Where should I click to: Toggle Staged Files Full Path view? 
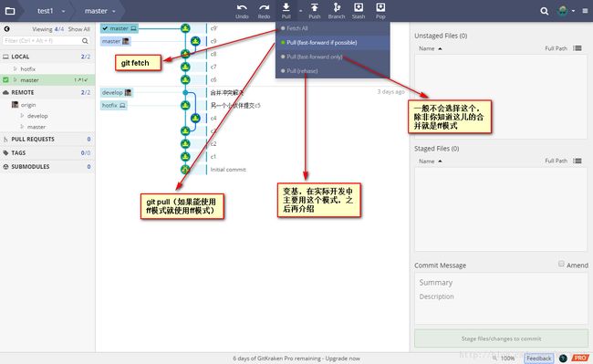click(556, 161)
